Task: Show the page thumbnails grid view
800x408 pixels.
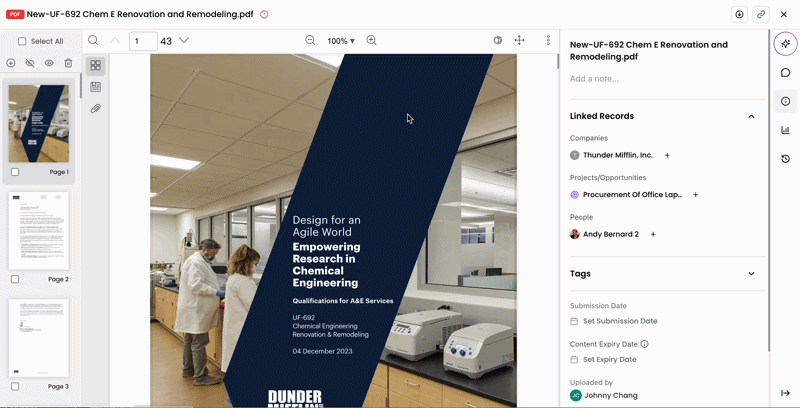Action: (95, 65)
